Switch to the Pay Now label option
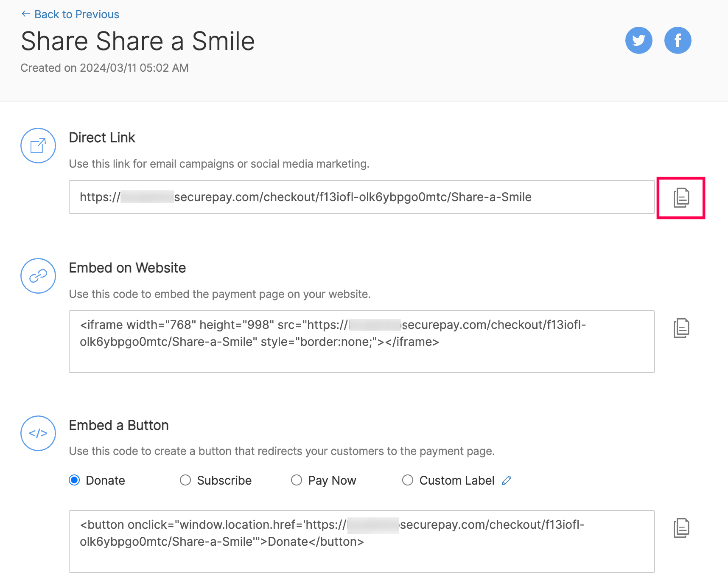Viewport: 728px width, 578px height. click(x=296, y=480)
